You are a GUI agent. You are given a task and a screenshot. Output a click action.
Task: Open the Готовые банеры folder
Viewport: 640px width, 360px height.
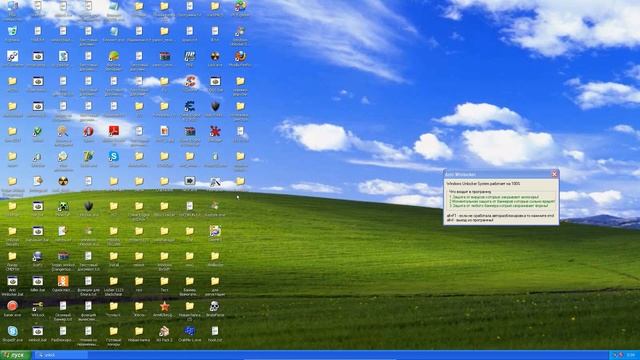click(113, 331)
